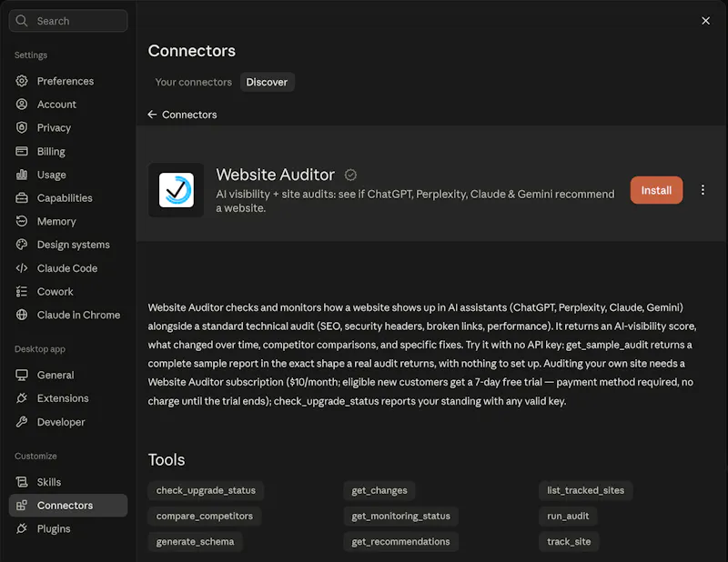The width and height of the screenshot is (728, 562).
Task: Open Design systems settings
Action: point(68,245)
